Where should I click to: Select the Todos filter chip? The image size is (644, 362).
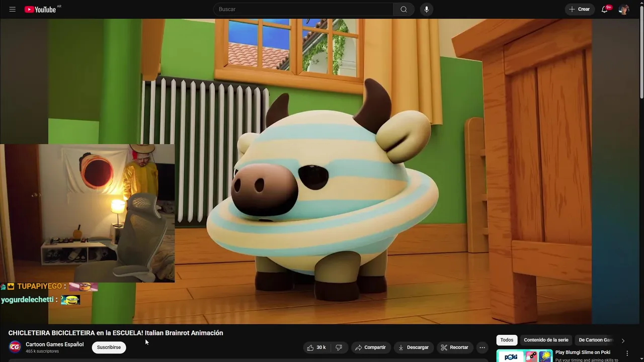(507, 340)
